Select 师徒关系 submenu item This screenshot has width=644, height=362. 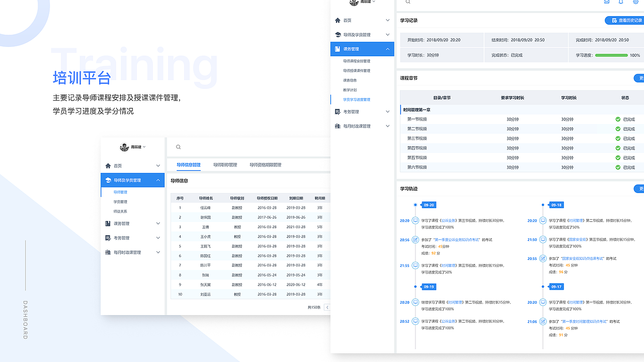point(120,211)
